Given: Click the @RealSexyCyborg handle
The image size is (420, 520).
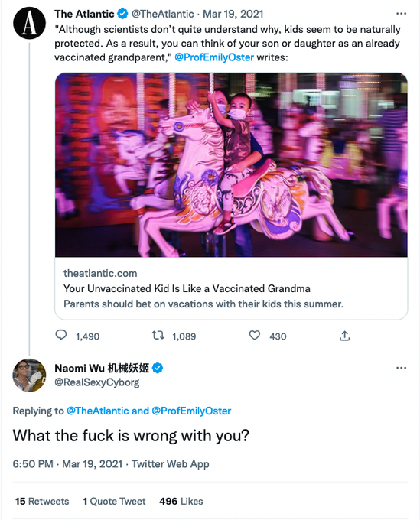Looking at the screenshot, I should (x=97, y=382).
